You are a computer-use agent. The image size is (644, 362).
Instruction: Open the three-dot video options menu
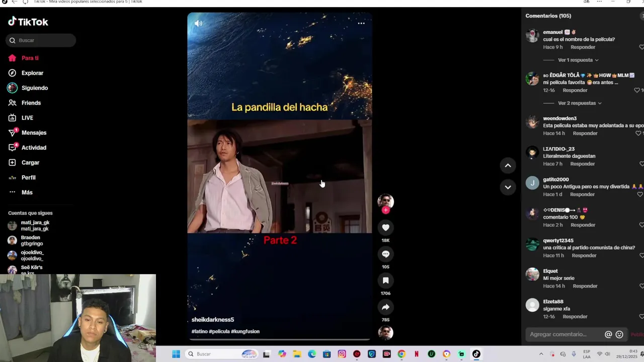[x=361, y=23]
